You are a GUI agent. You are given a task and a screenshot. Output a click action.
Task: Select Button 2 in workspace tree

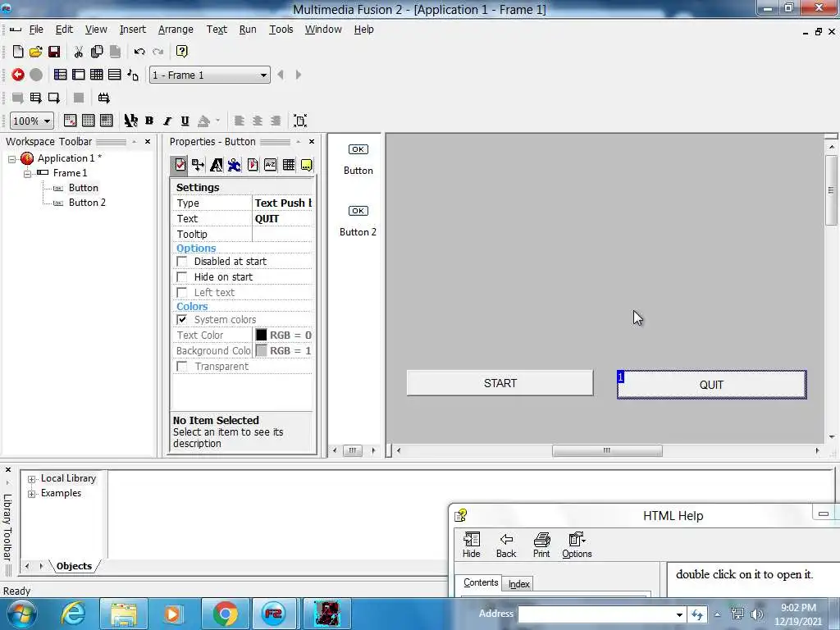pyautogui.click(x=87, y=203)
